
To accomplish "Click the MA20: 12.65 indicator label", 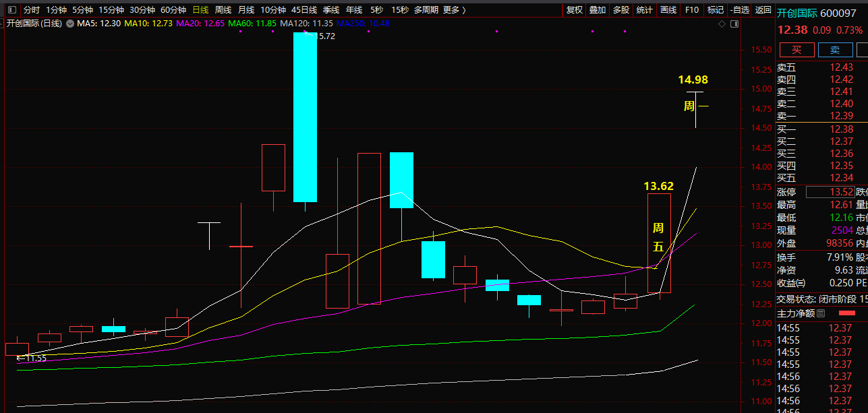I will click(x=200, y=24).
